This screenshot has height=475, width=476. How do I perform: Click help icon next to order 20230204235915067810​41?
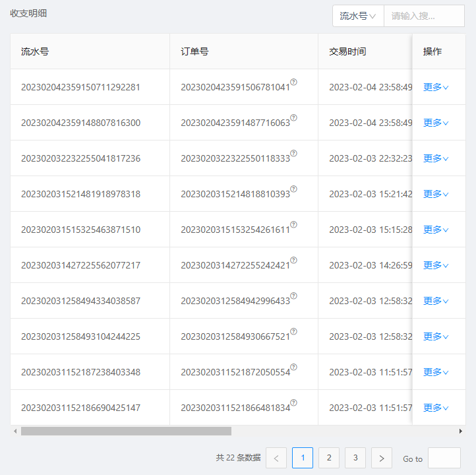[293, 82]
